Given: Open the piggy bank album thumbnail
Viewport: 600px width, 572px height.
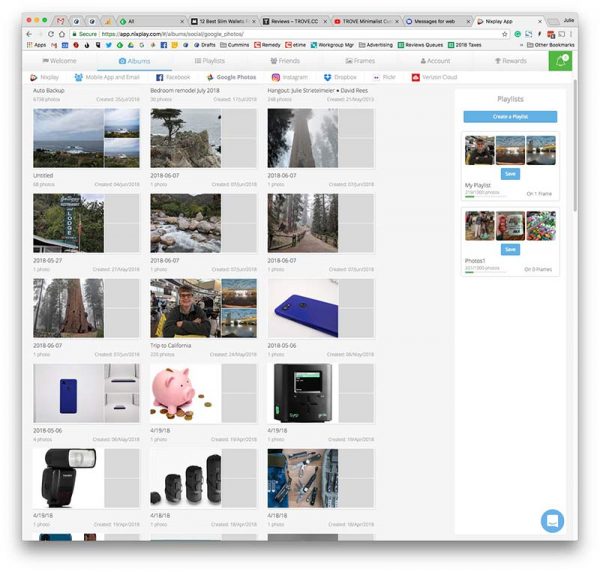Looking at the screenshot, I should [203, 393].
